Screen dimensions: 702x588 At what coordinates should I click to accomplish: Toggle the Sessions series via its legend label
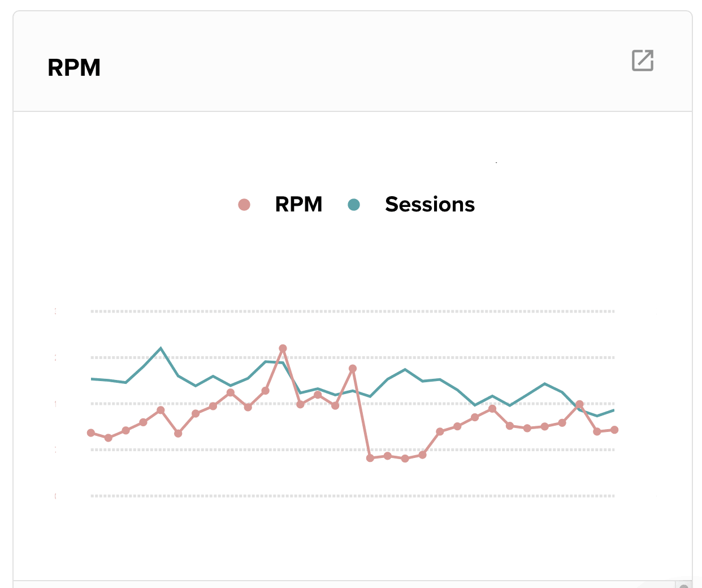pos(430,204)
